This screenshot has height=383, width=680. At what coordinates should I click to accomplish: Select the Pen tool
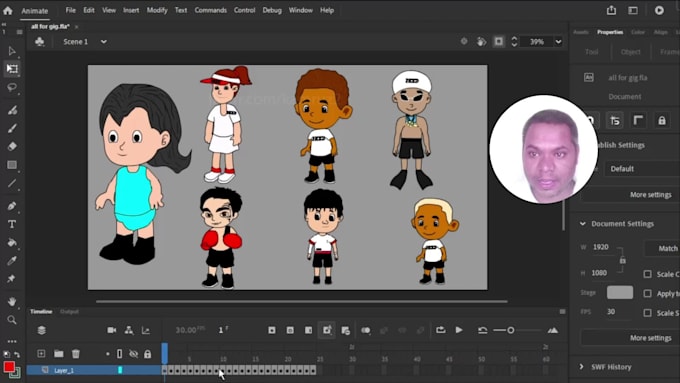point(12,206)
